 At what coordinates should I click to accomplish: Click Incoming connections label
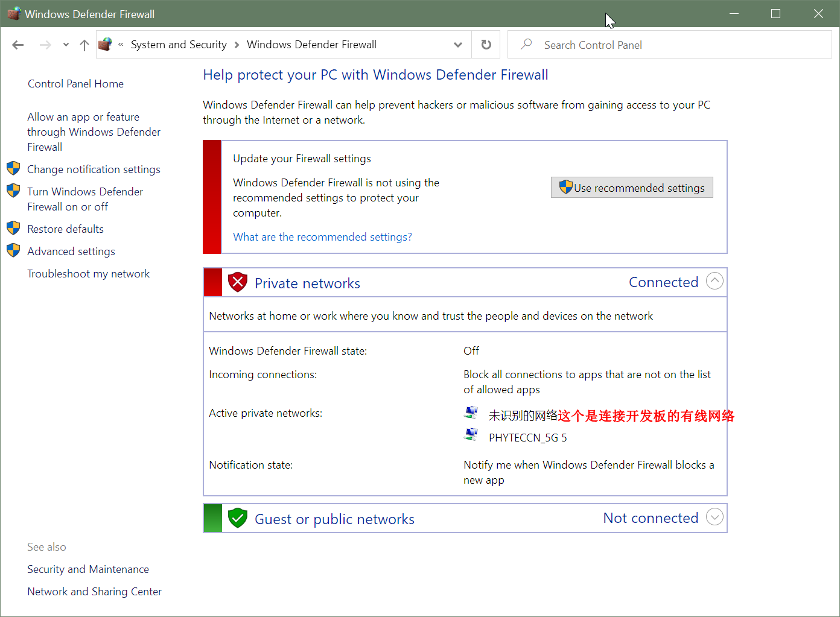click(262, 375)
